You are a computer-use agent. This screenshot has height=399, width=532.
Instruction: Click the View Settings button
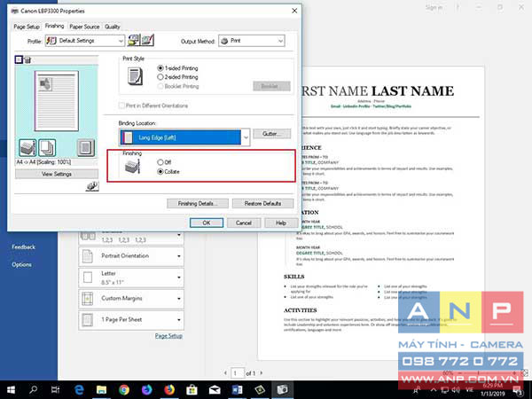57,174
